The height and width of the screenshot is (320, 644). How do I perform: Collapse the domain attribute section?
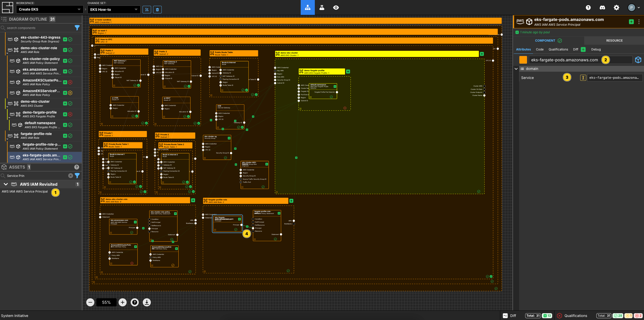pos(516,69)
